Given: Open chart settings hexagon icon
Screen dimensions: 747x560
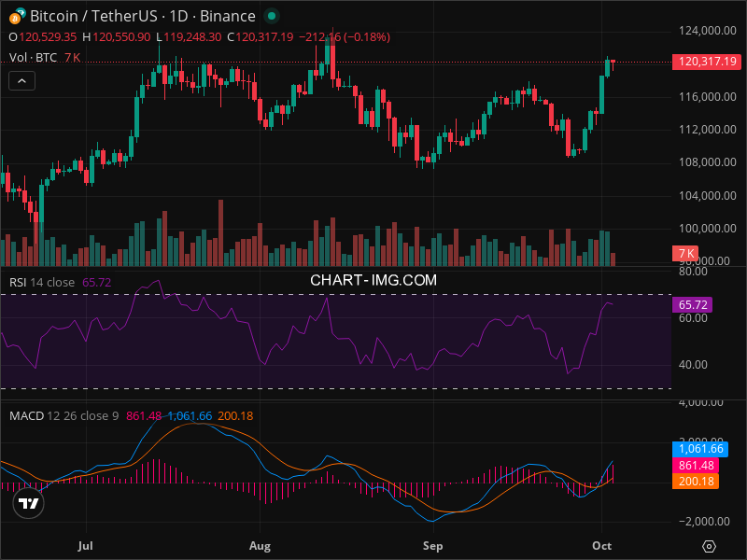Looking at the screenshot, I should point(710,546).
